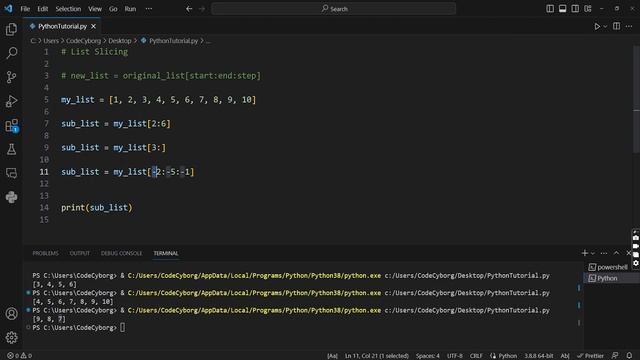Image resolution: width=640 pixels, height=360 pixels.
Task: Change encoding via UTF-8 status
Action: point(454,356)
